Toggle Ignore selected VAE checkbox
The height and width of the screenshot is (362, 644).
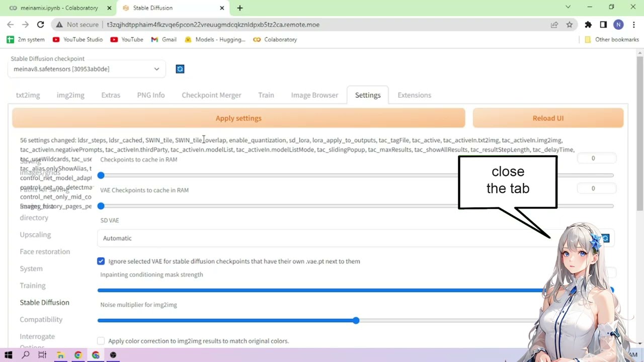point(101,261)
